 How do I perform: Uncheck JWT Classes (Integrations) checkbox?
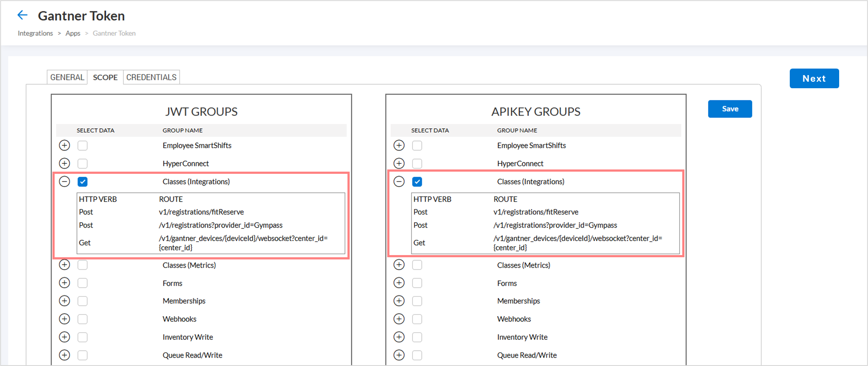[x=83, y=182]
